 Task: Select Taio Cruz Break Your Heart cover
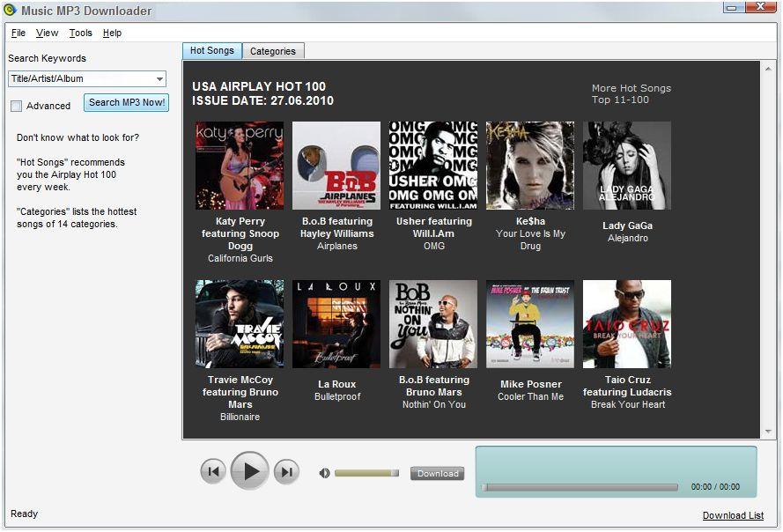point(627,324)
